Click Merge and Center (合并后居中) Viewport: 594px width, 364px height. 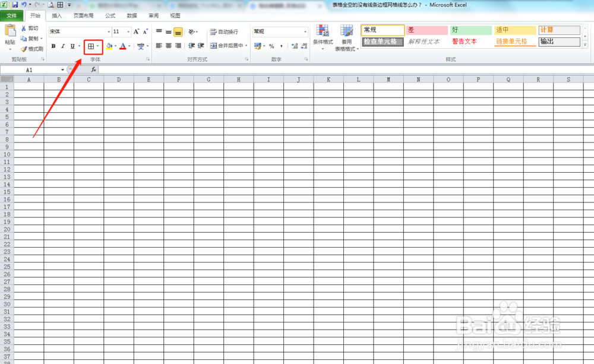pos(227,46)
